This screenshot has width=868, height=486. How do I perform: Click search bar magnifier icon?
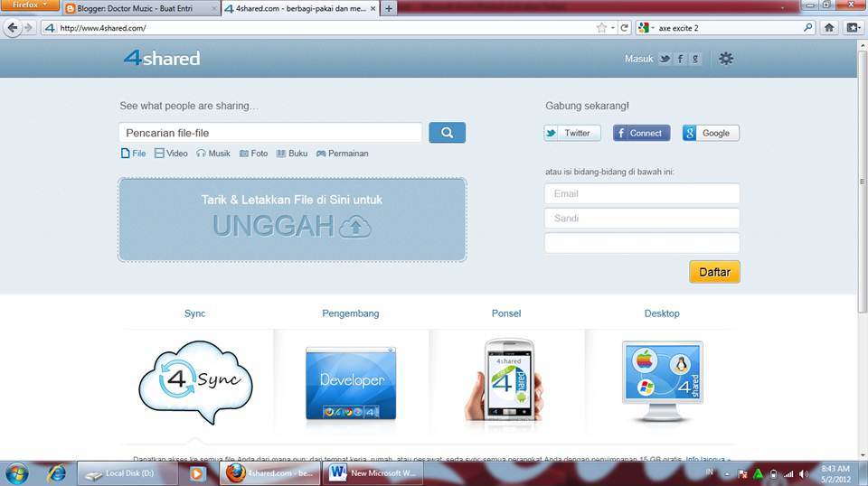(x=807, y=28)
